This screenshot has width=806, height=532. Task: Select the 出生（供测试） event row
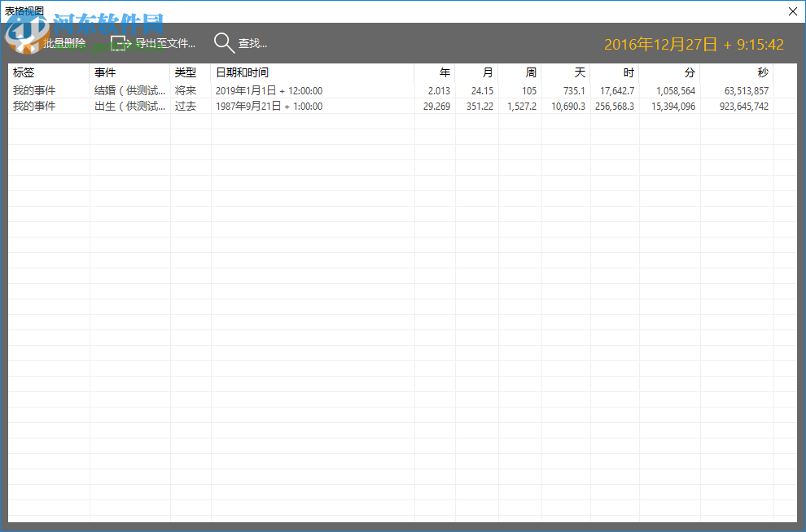pos(130,106)
